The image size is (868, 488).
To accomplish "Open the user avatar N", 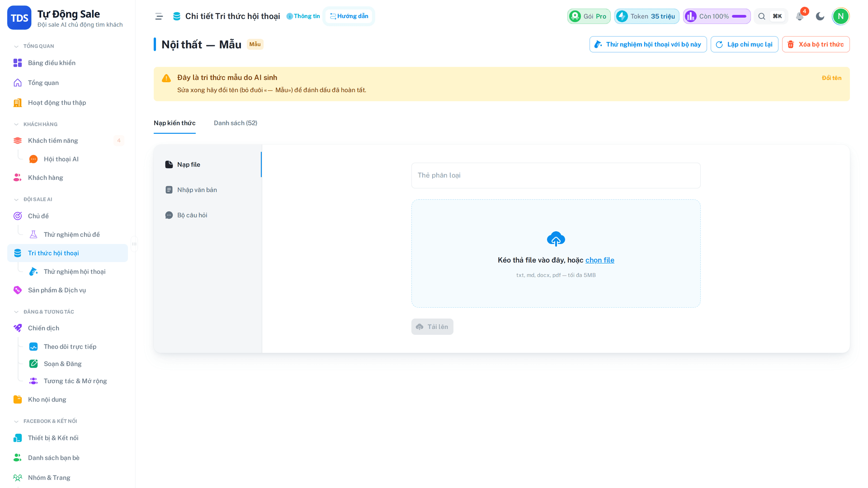I will [840, 16].
